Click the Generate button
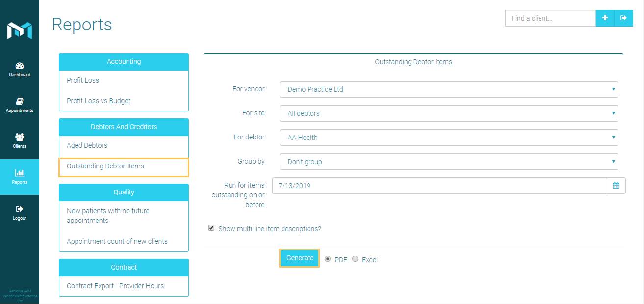 [x=299, y=258]
